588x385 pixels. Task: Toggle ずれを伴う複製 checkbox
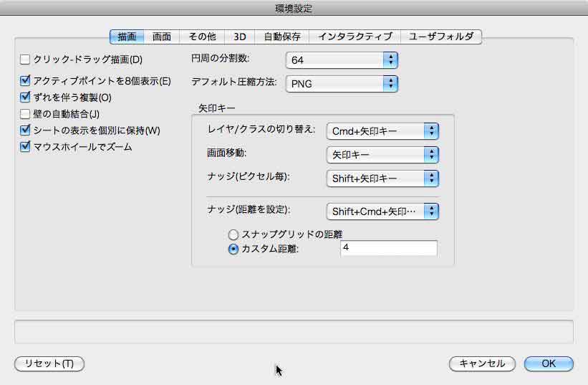click(x=26, y=97)
